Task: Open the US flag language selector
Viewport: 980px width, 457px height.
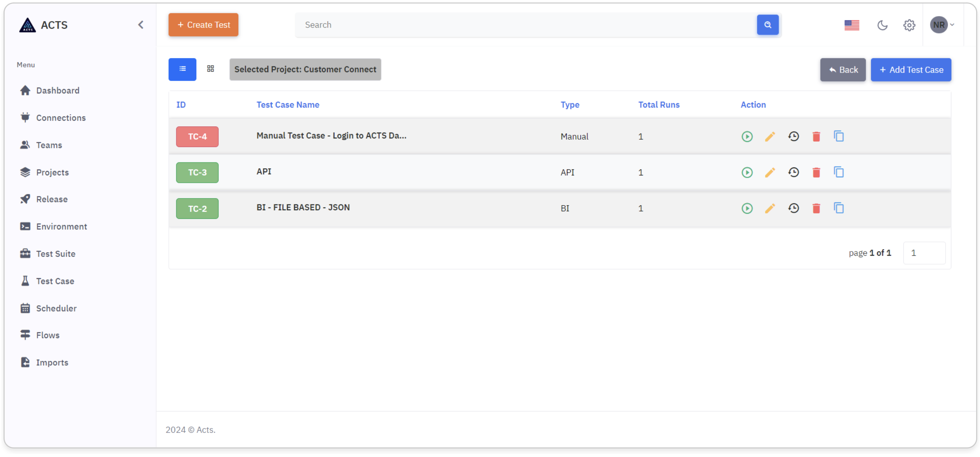Action: pos(851,25)
